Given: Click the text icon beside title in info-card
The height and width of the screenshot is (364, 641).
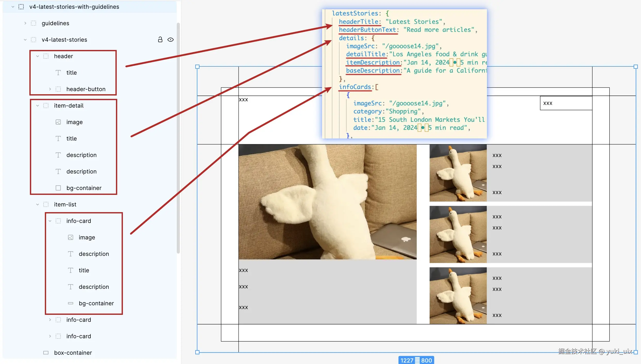Looking at the screenshot, I should click(x=70, y=270).
